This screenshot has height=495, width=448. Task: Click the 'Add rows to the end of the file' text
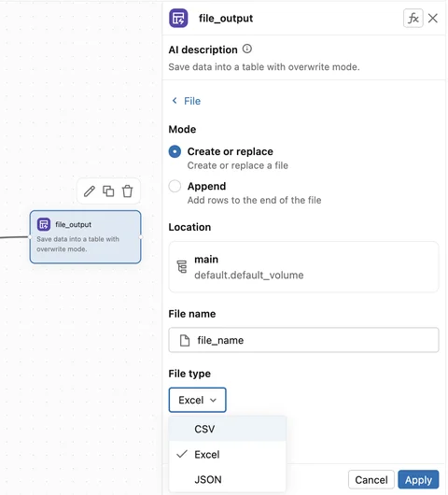click(x=254, y=200)
